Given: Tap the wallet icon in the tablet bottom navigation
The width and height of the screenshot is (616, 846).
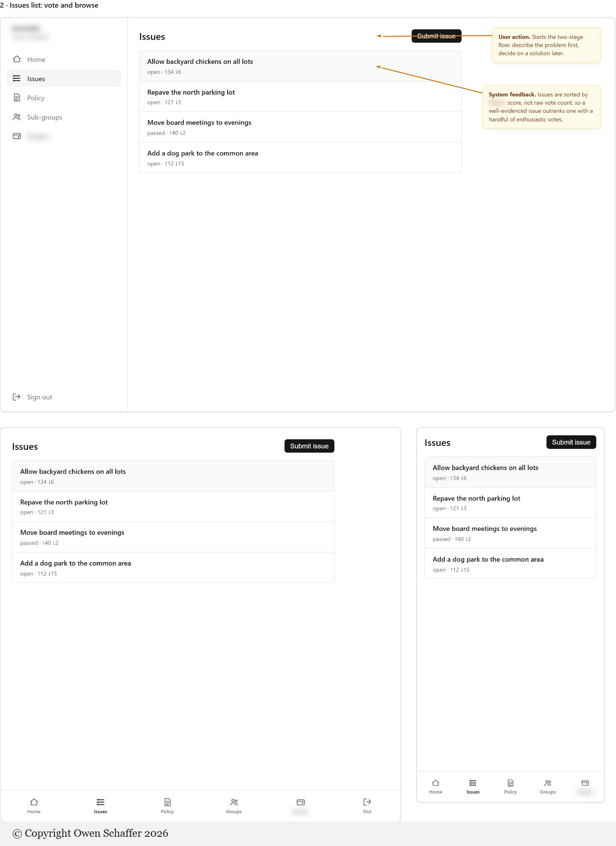Looking at the screenshot, I should click(x=301, y=802).
